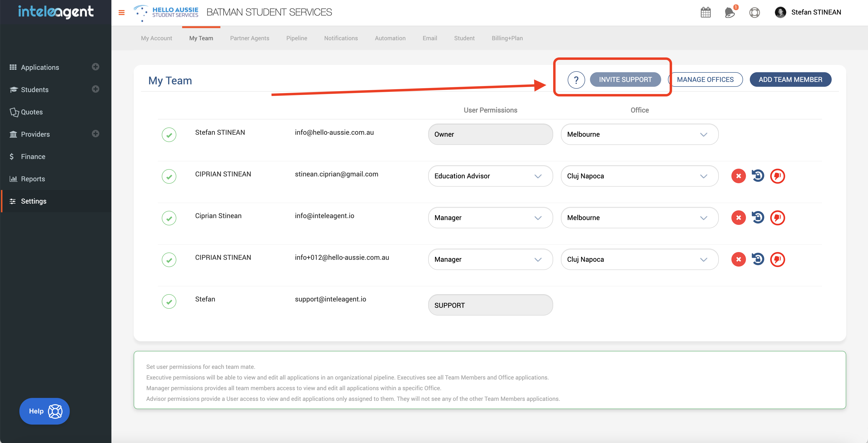
Task: Open Melbourne office dropdown for Stefan STINEAN
Action: click(639, 134)
